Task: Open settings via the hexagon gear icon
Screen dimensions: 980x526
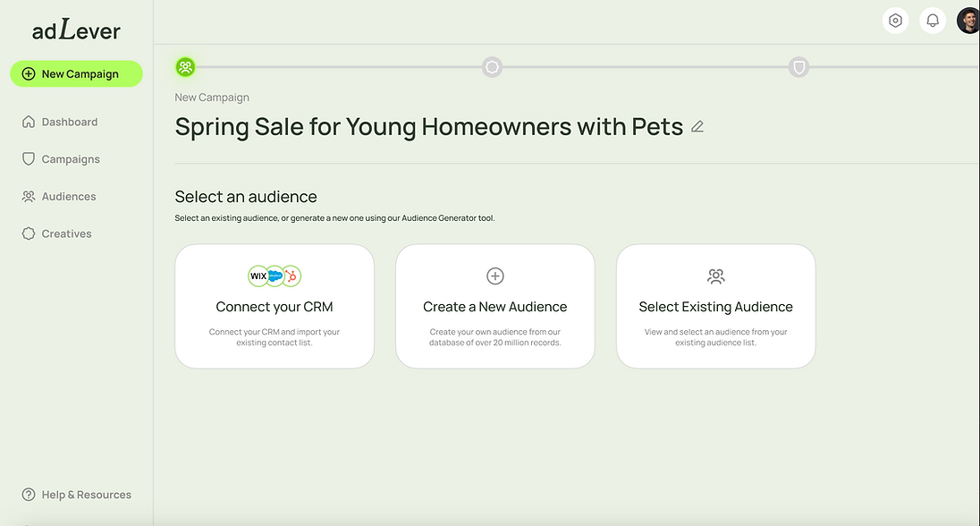Action: point(895,21)
